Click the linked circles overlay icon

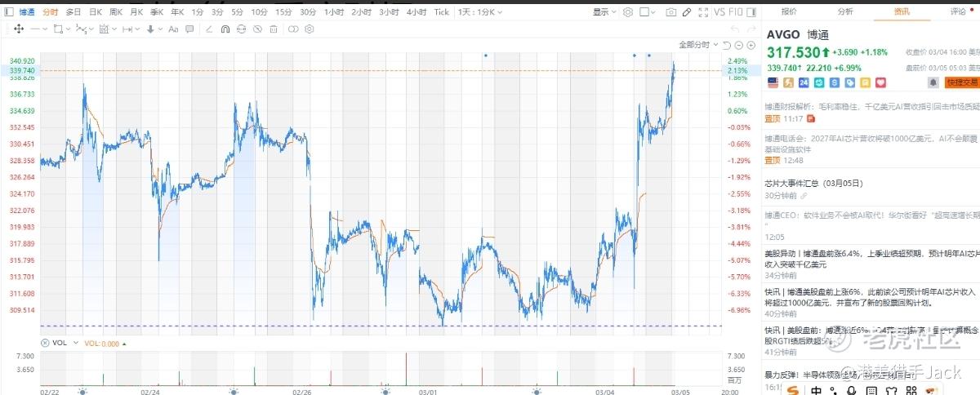point(293,29)
